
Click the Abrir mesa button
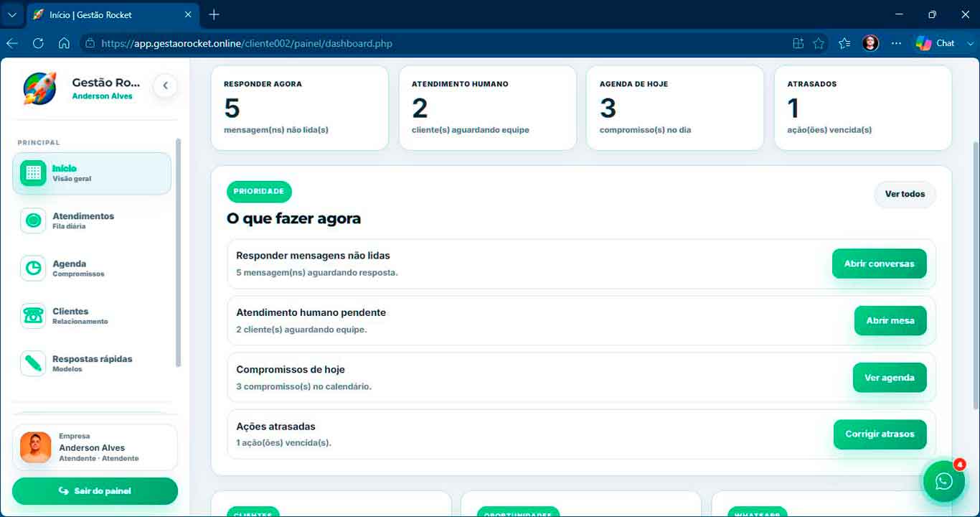(890, 320)
